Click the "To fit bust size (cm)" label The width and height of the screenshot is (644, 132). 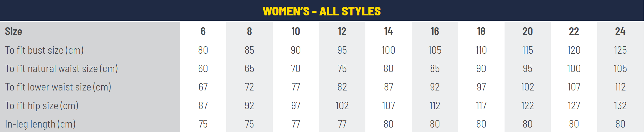[x=44, y=50]
